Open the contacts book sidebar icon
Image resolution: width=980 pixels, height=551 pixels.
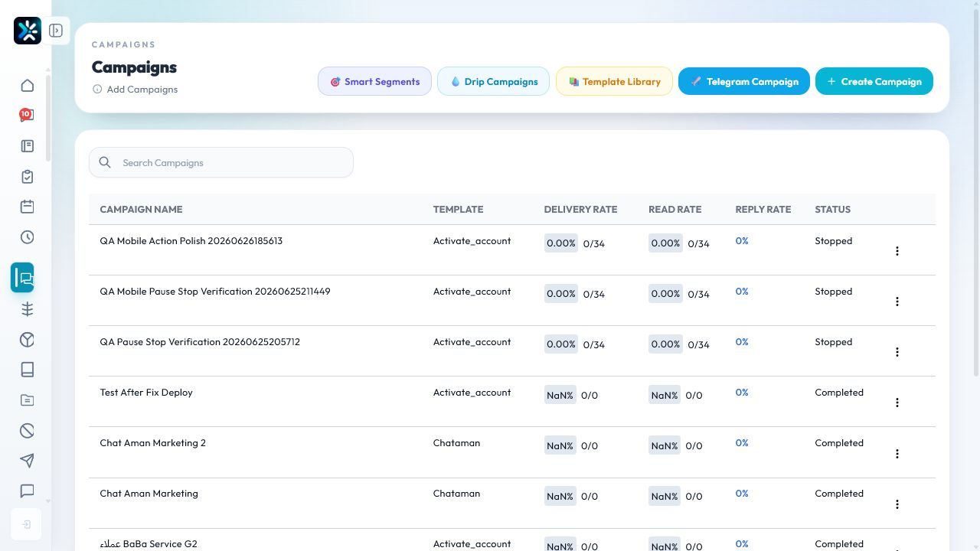[x=28, y=146]
